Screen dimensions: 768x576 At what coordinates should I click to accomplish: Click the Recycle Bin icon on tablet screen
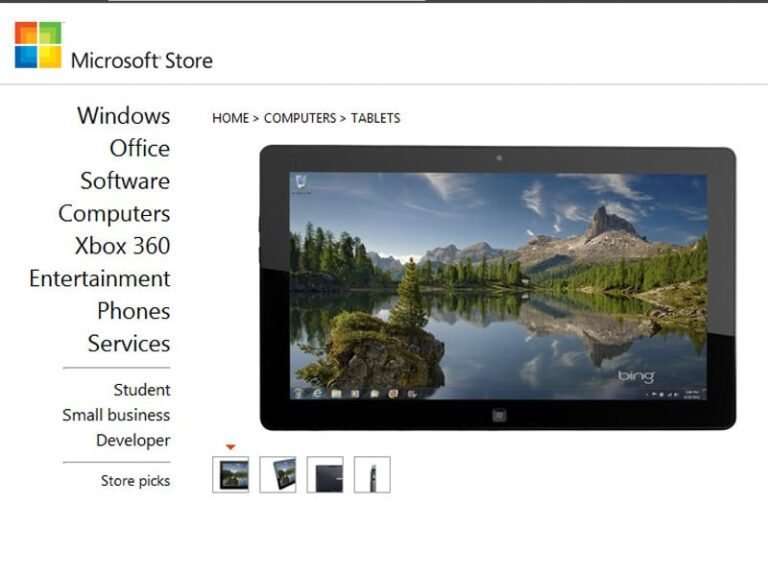click(x=301, y=184)
